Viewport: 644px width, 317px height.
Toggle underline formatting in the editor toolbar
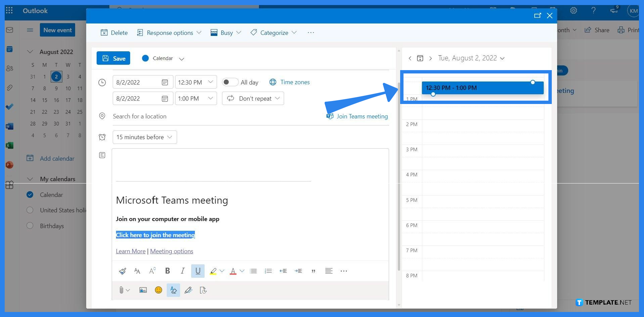198,271
